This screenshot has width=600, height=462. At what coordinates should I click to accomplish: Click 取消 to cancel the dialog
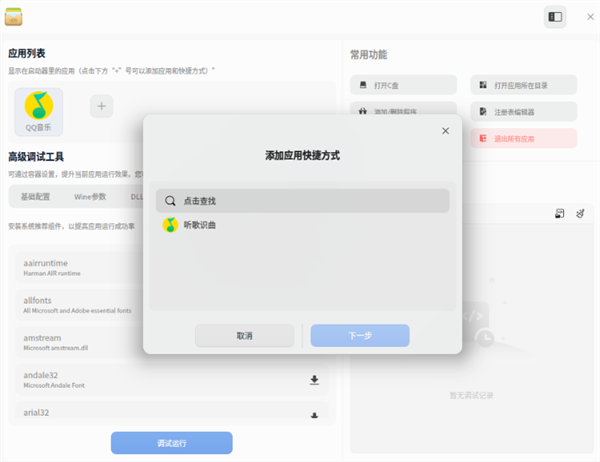coord(244,336)
